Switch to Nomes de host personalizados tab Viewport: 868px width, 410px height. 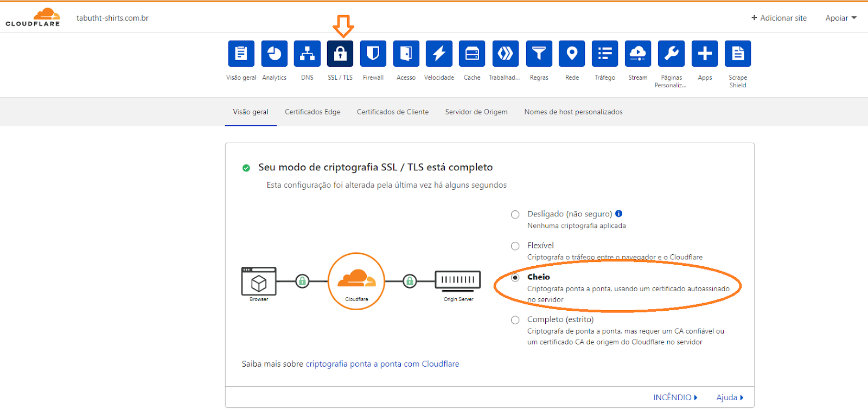(573, 112)
